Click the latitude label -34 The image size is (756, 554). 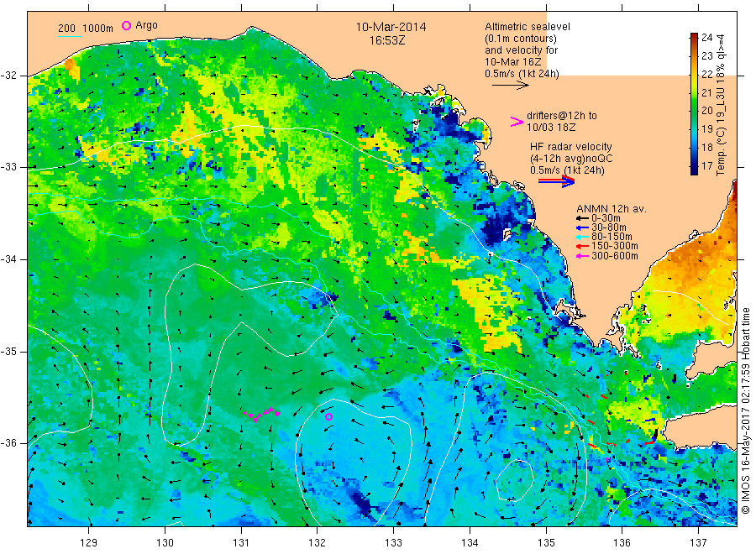9,259
